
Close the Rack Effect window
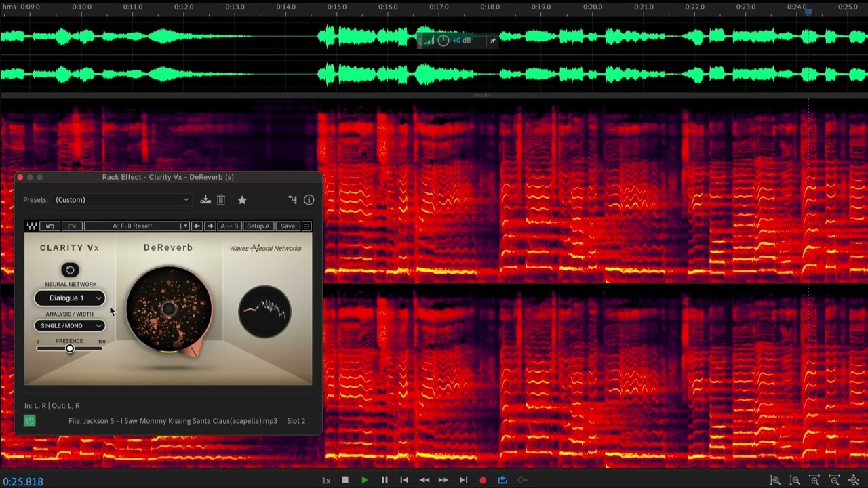pos(20,177)
